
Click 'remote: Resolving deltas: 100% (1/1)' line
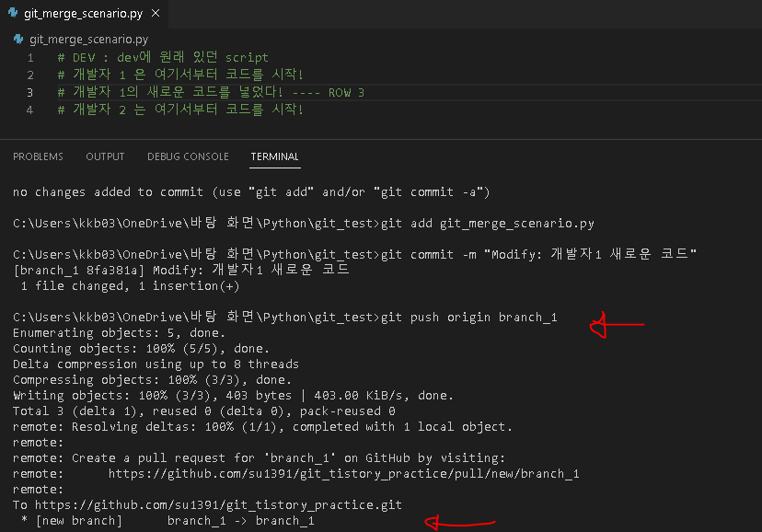pos(262,426)
